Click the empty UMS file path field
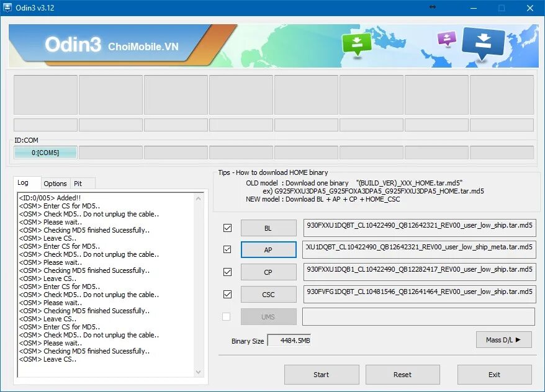Viewport: 545px width, 392px height. (418, 317)
